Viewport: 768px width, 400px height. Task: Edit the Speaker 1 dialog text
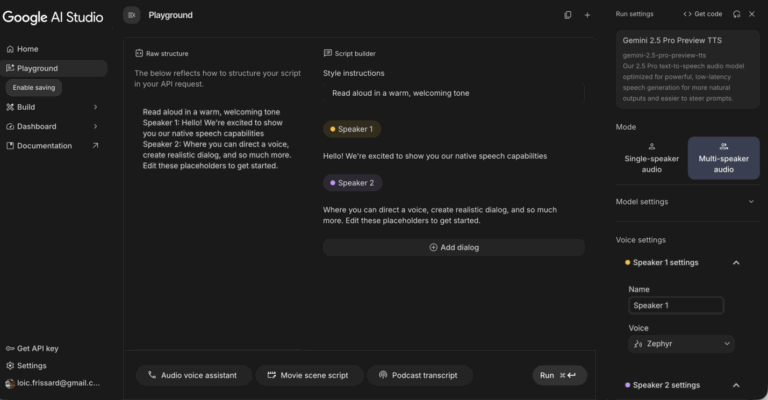click(435, 156)
